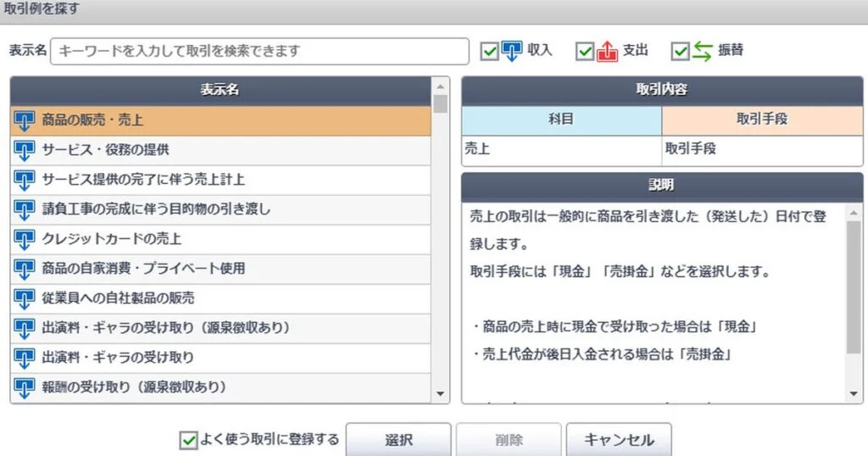Image resolution: width=868 pixels, height=456 pixels.
Task: Click income icon beside 従業員への自社製品の販売
Action: (25, 299)
